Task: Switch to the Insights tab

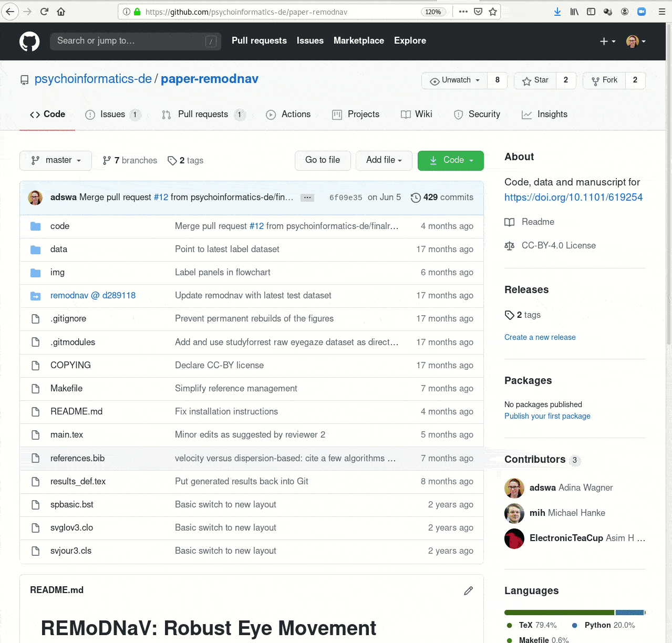Action: pyautogui.click(x=545, y=114)
